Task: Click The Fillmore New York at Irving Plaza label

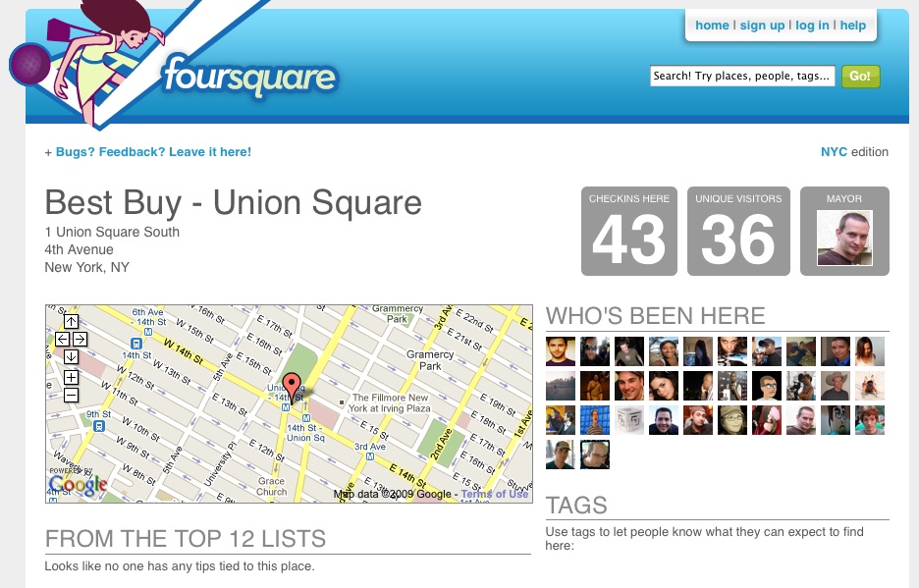Action: (390, 402)
